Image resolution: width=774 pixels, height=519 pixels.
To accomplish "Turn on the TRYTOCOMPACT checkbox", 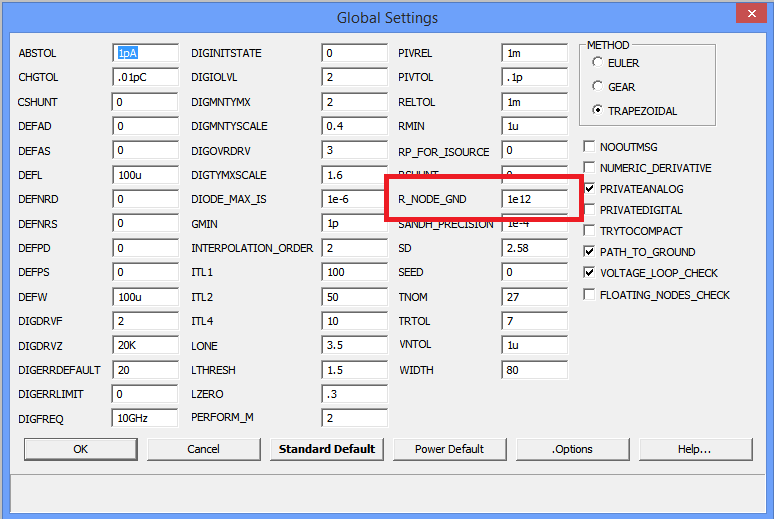I will [590, 231].
